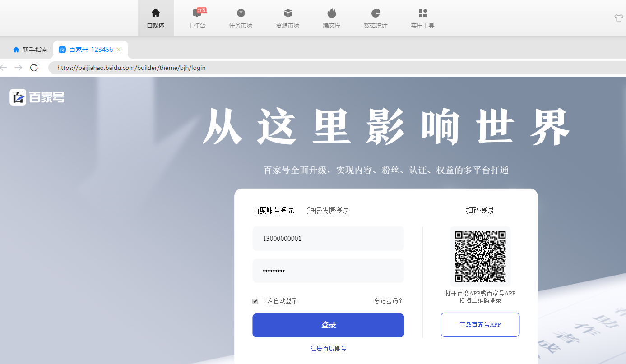Open the 忘记密码? link
The width and height of the screenshot is (626, 364).
pyautogui.click(x=388, y=301)
